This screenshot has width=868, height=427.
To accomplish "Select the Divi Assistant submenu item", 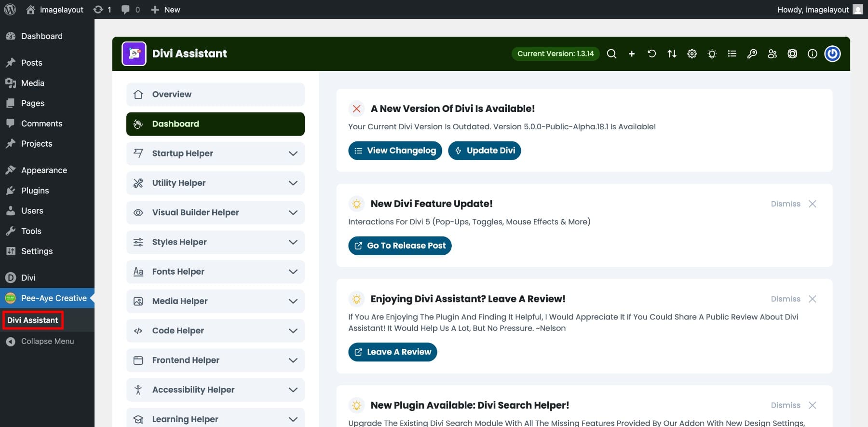I will pyautogui.click(x=33, y=320).
